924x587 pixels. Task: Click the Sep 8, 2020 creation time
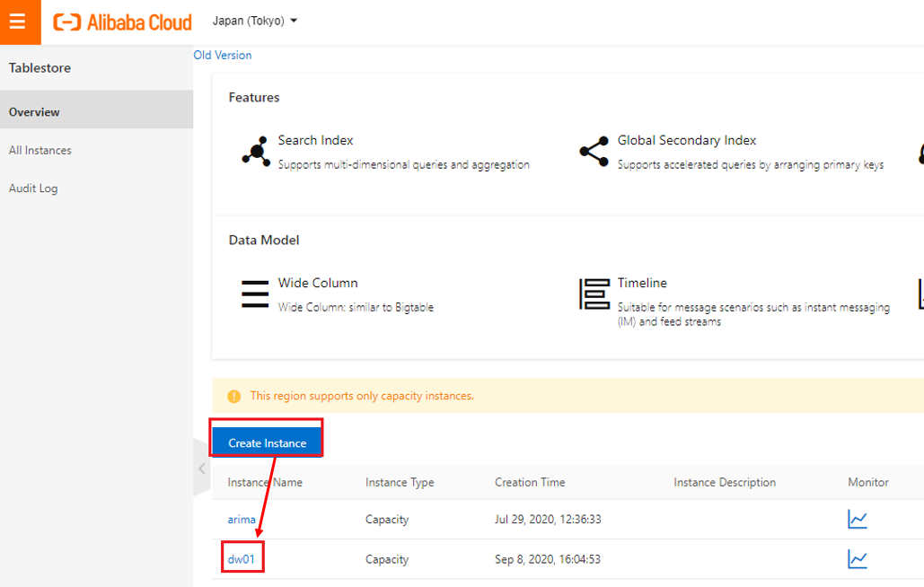pyautogui.click(x=548, y=559)
